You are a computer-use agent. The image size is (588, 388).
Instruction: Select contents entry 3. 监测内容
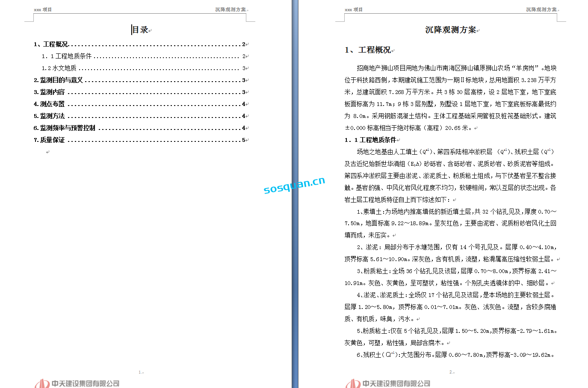pos(50,92)
